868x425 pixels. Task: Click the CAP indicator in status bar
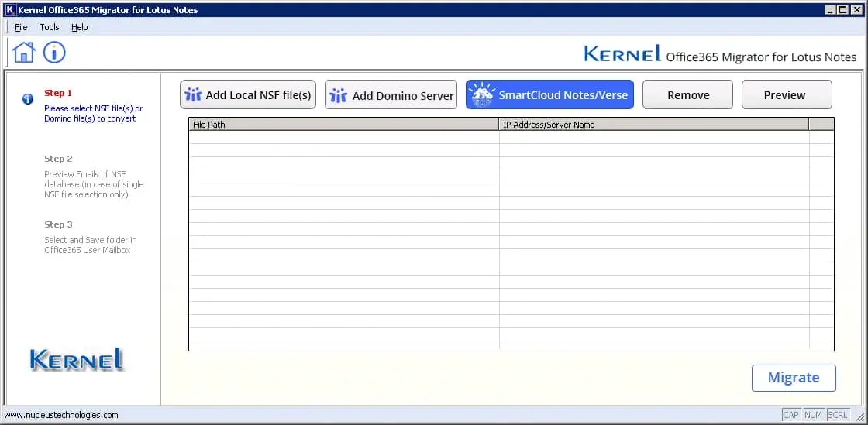[x=790, y=415]
